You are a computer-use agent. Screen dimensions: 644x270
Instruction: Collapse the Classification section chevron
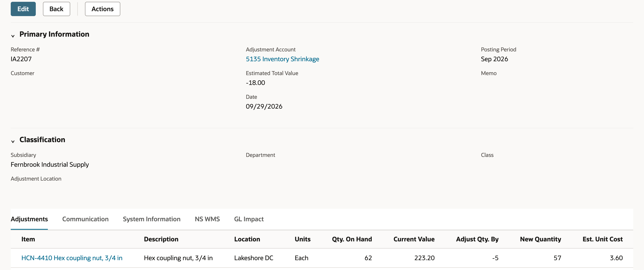[13, 141]
